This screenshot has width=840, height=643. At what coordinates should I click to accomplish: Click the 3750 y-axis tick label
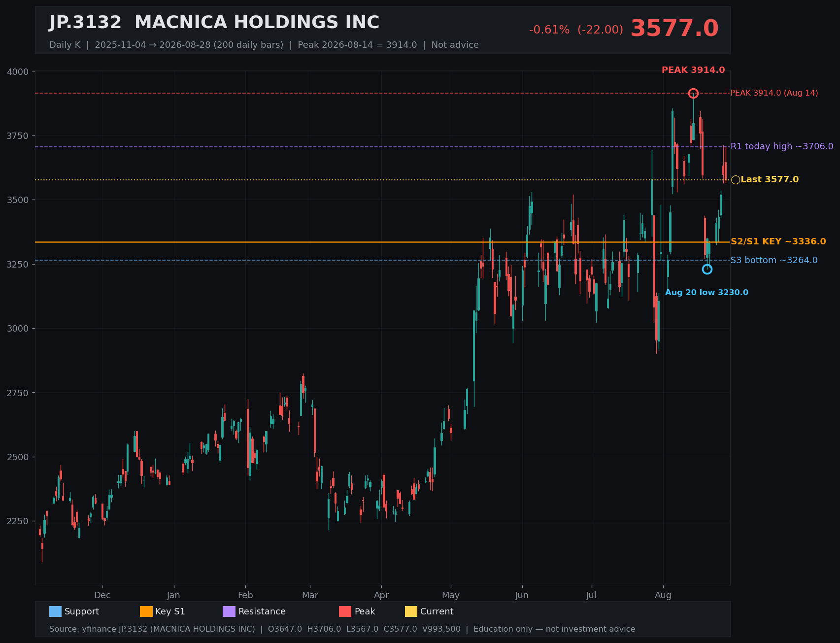[x=18, y=136]
